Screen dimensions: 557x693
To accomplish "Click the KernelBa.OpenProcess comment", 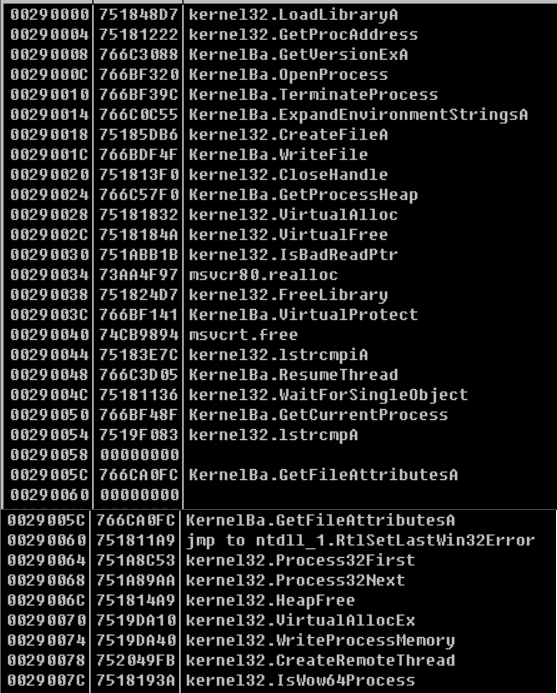I will pos(288,75).
